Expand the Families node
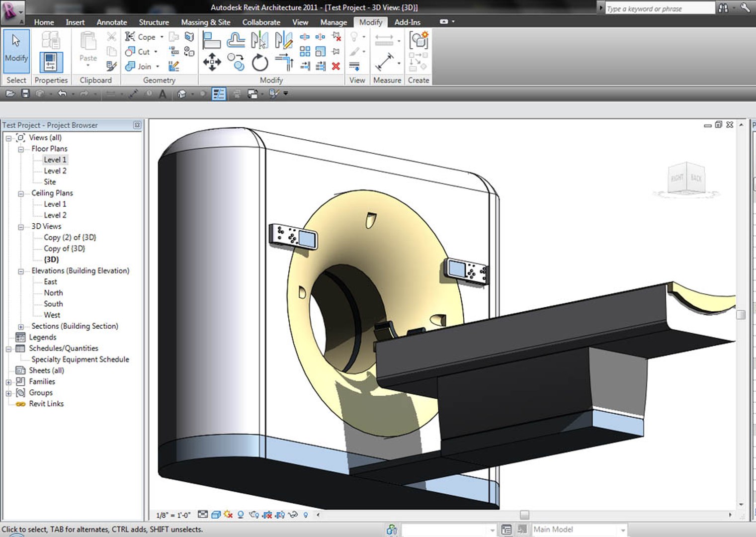756x537 pixels. (x=8, y=382)
